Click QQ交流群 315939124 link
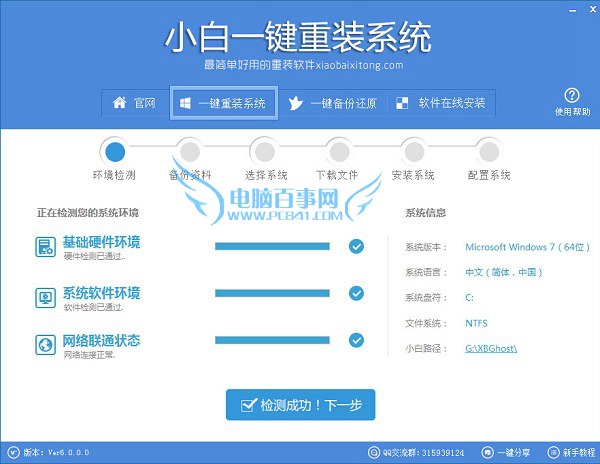This screenshot has height=464, width=600. (416, 453)
